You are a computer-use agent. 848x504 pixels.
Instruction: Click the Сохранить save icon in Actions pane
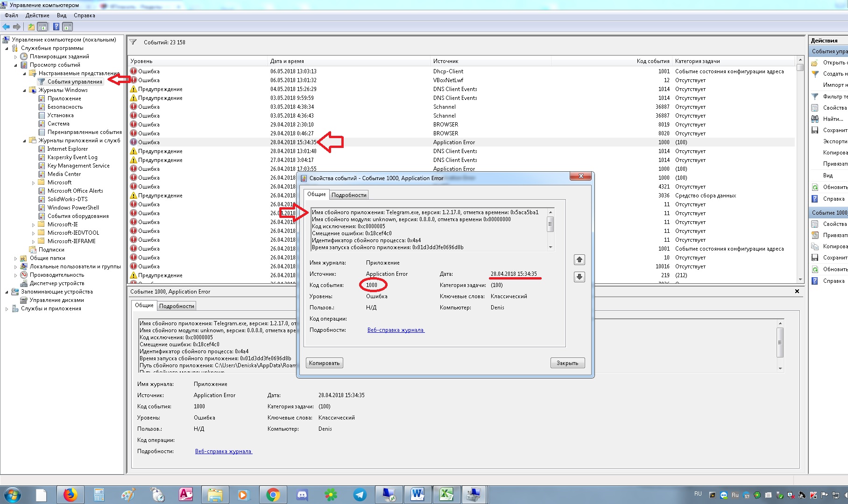(815, 130)
